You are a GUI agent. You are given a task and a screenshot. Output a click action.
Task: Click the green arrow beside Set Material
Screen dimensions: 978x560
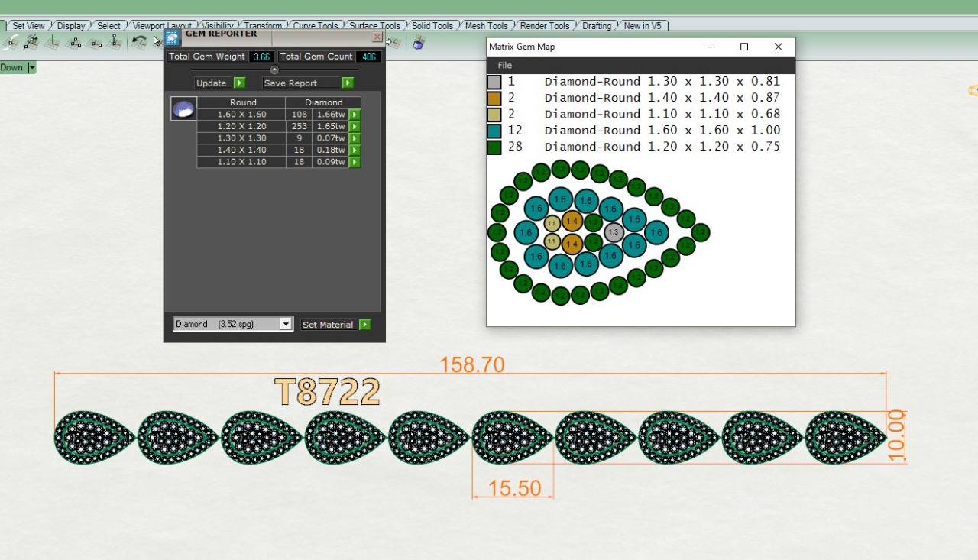tap(365, 325)
